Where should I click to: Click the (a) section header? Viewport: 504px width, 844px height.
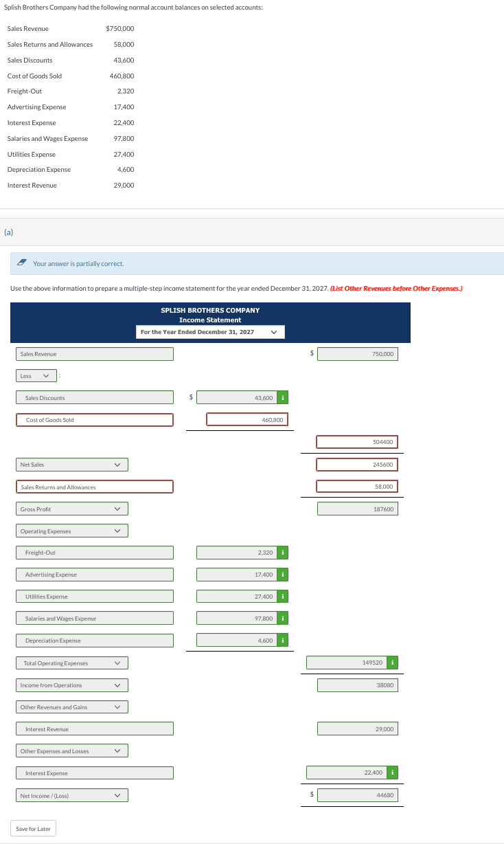coord(10,232)
